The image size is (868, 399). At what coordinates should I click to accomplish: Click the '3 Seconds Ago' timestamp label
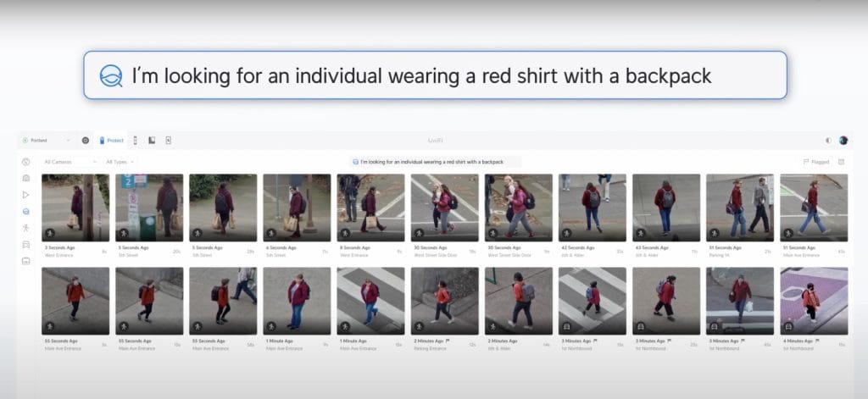(x=60, y=248)
